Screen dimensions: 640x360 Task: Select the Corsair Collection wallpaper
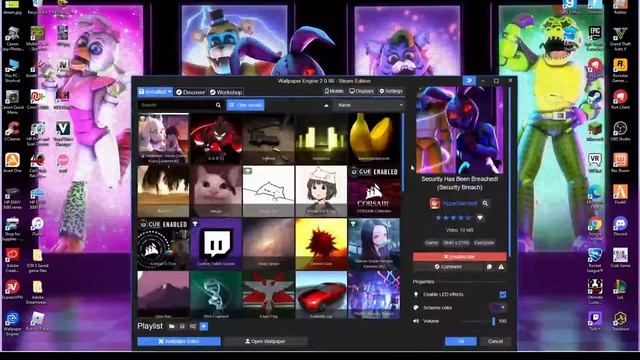(x=374, y=191)
